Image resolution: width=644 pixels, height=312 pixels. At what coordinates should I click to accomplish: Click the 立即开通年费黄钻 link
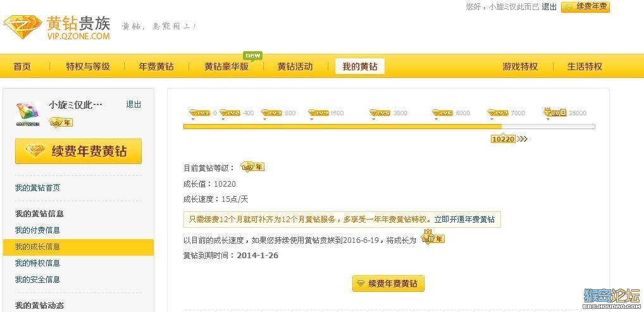pyautogui.click(x=464, y=220)
